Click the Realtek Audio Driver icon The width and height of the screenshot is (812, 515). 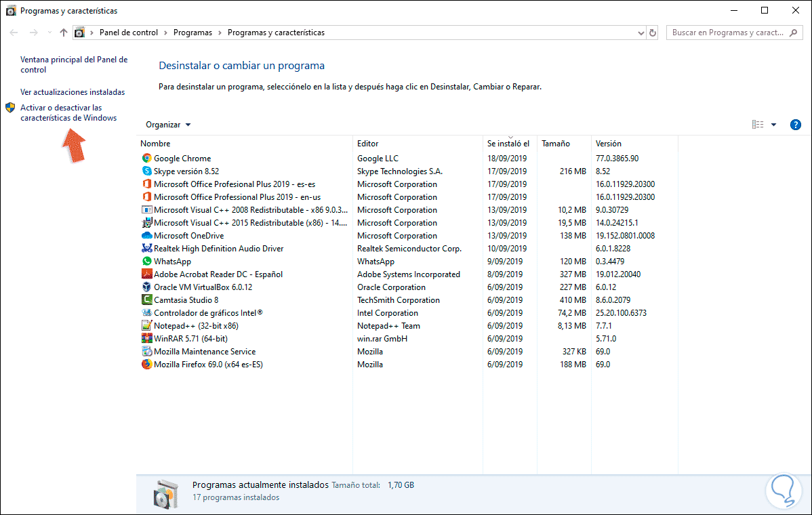(x=146, y=249)
